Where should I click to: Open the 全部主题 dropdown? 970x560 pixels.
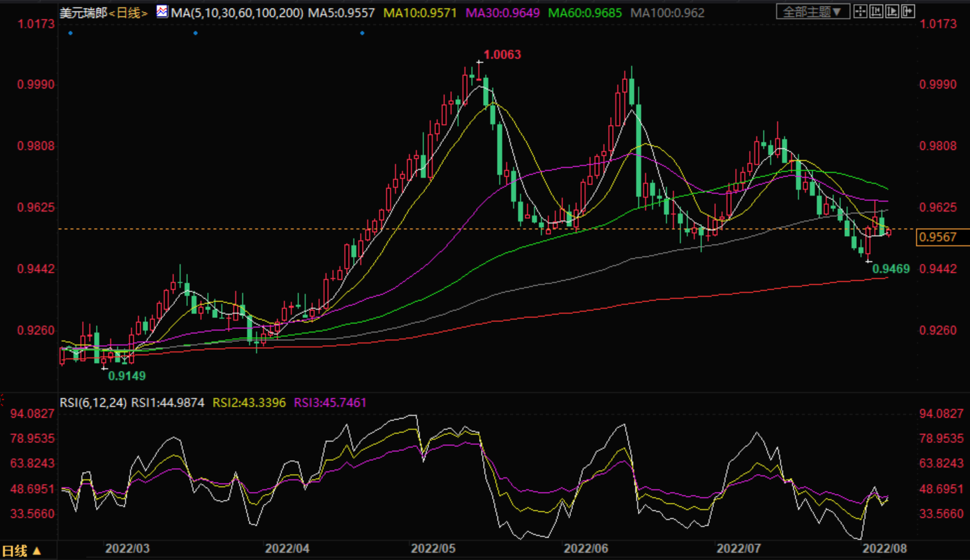tap(812, 12)
